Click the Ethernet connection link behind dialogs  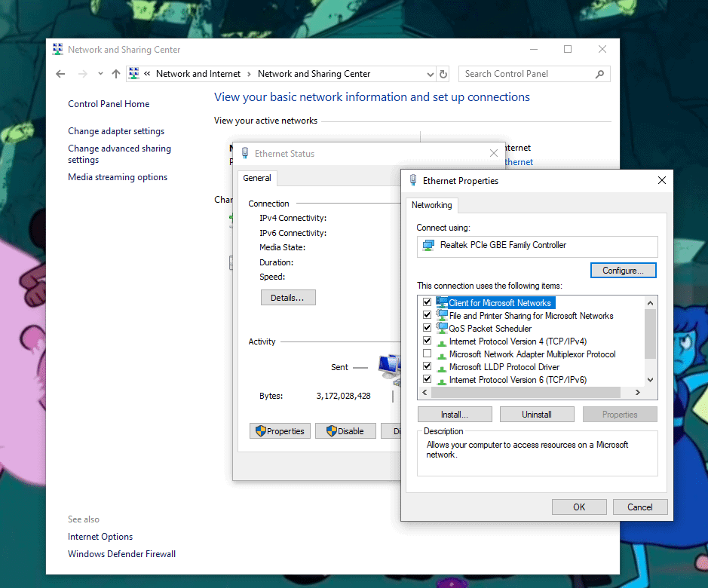coord(520,161)
